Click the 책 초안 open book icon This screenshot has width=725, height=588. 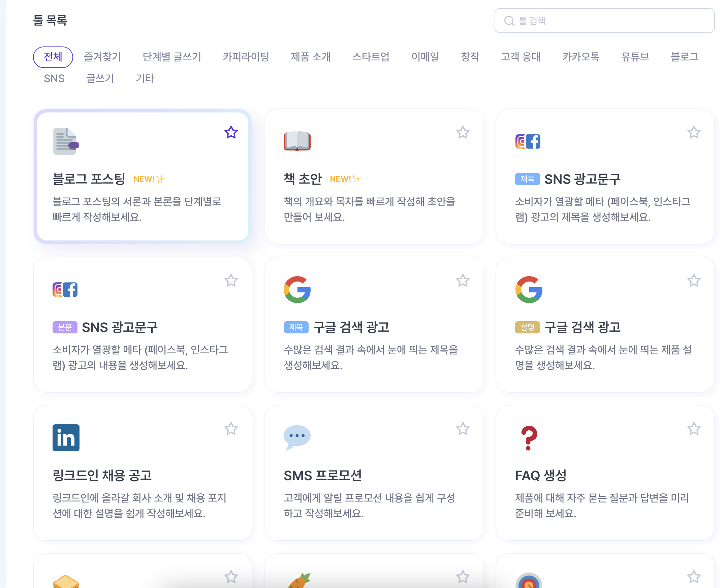297,141
